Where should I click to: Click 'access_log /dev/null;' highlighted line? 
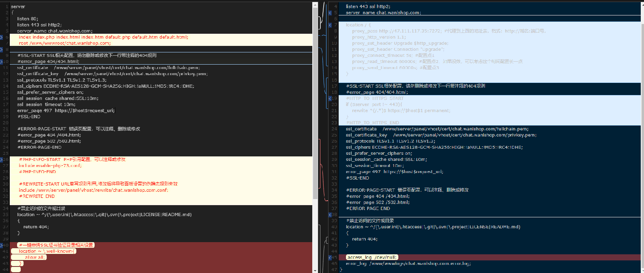click(372, 257)
